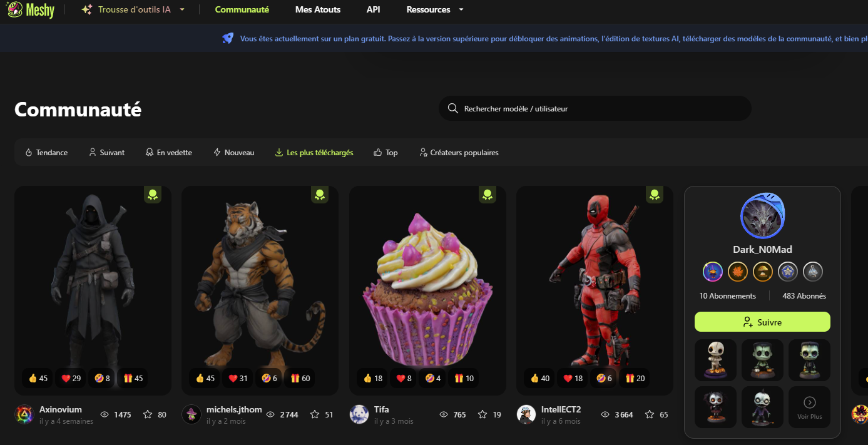868x445 pixels.
Task: Click Voir Plus to expand Dark_N0Mad's models
Action: click(x=809, y=407)
